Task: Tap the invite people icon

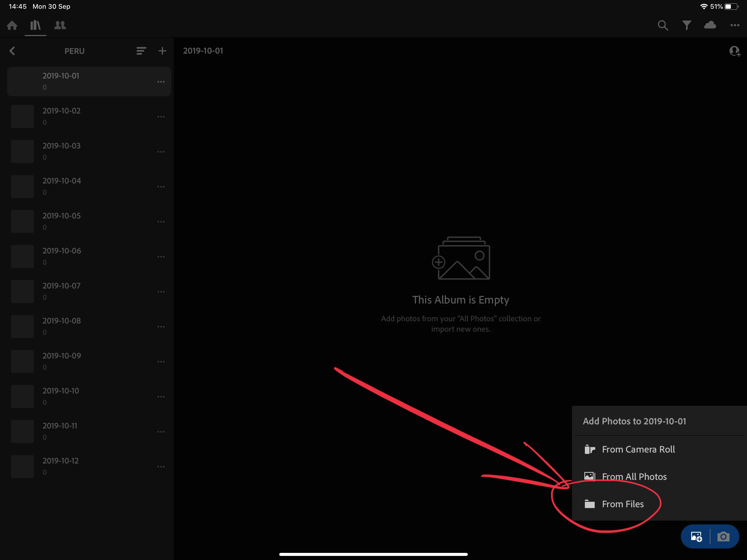Action: 734,51
